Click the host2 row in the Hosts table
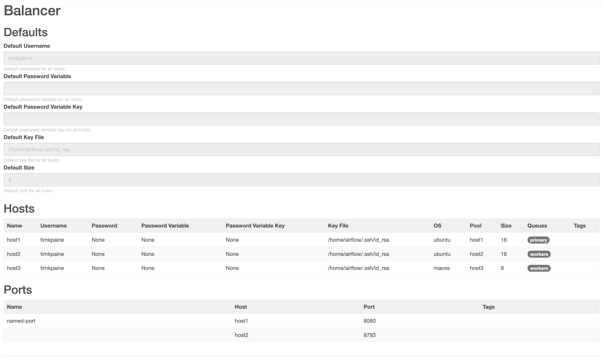 click(x=13, y=254)
